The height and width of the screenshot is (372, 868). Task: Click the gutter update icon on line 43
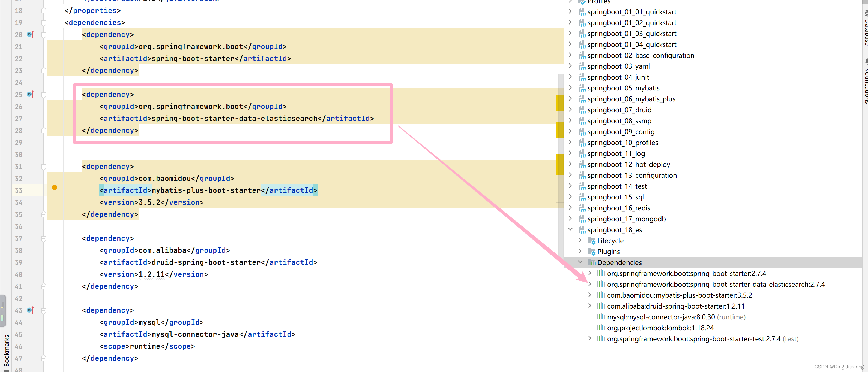(30, 310)
